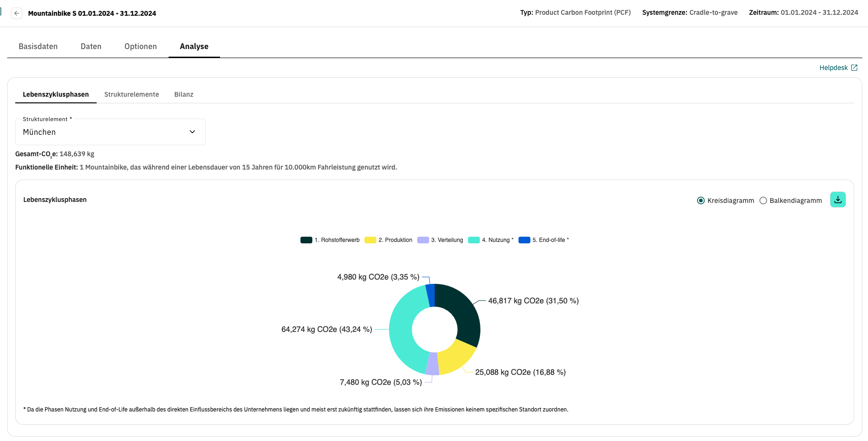
Task: Download the chart via download icon
Action: (x=838, y=200)
